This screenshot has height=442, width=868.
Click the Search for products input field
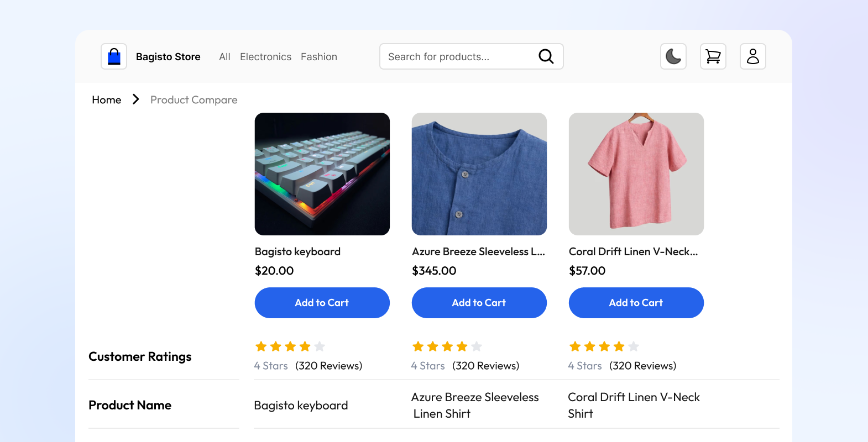pos(472,56)
